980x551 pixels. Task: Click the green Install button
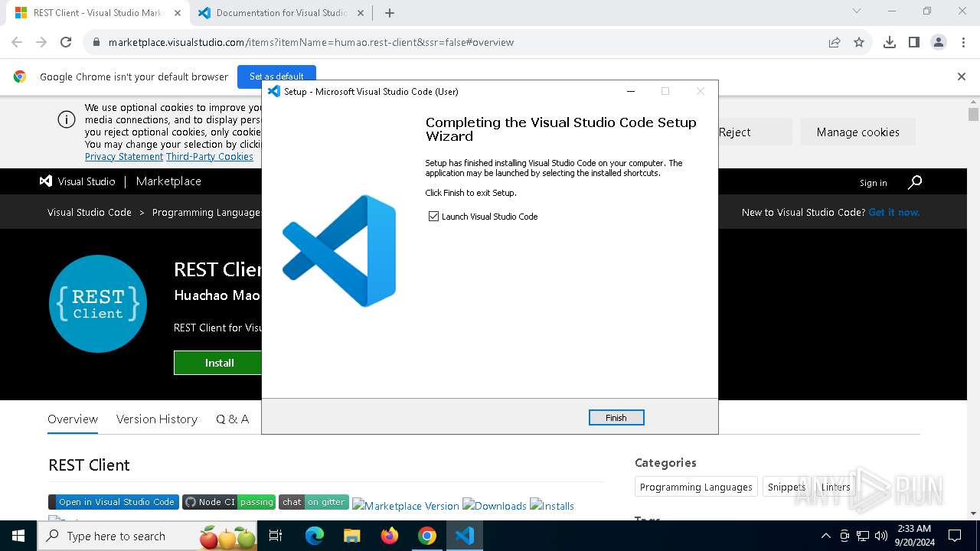[x=219, y=363]
